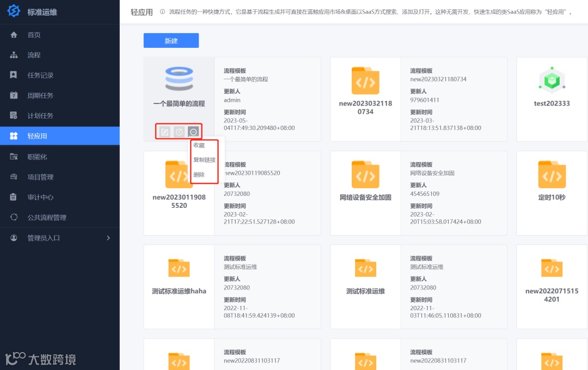Click folder icon of new20220715154201 app
This screenshot has height=370, width=588.
pos(552,268)
